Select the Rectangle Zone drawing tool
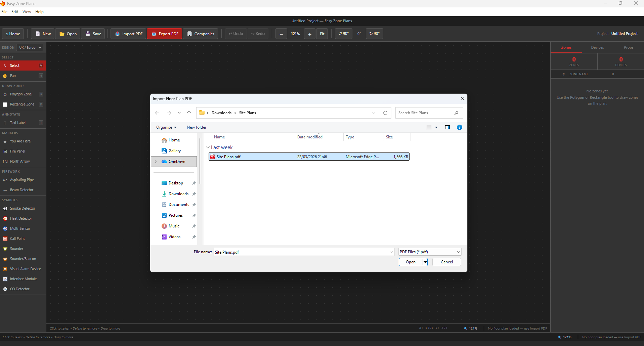 tap(23, 104)
